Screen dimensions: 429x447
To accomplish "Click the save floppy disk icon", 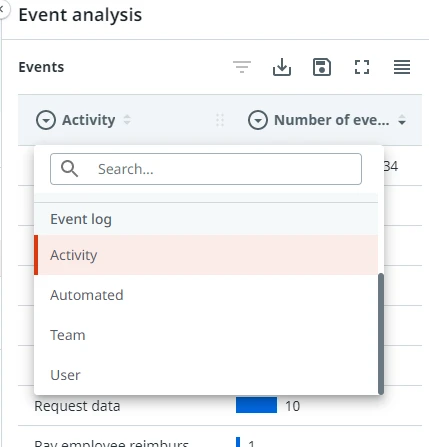I will pos(322,67).
